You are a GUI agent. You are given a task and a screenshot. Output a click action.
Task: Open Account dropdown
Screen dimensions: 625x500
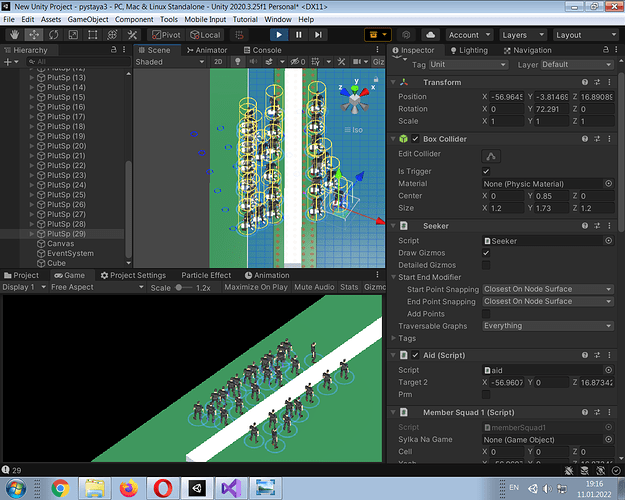tap(469, 35)
